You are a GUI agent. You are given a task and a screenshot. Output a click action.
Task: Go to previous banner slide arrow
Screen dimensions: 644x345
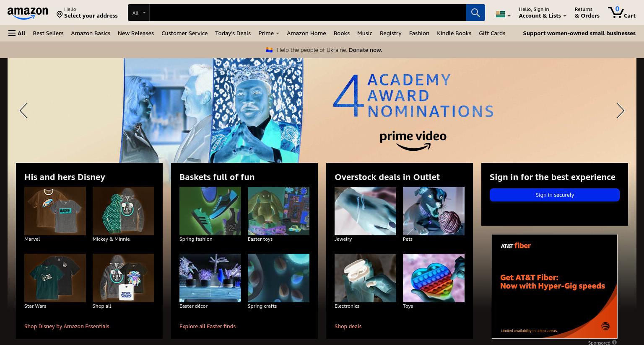click(23, 111)
